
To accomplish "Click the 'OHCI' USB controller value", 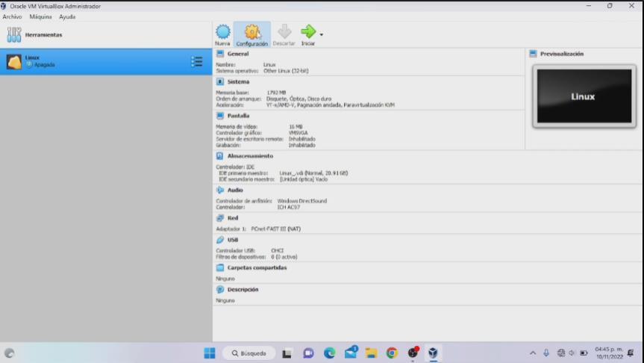I will 278,251.
